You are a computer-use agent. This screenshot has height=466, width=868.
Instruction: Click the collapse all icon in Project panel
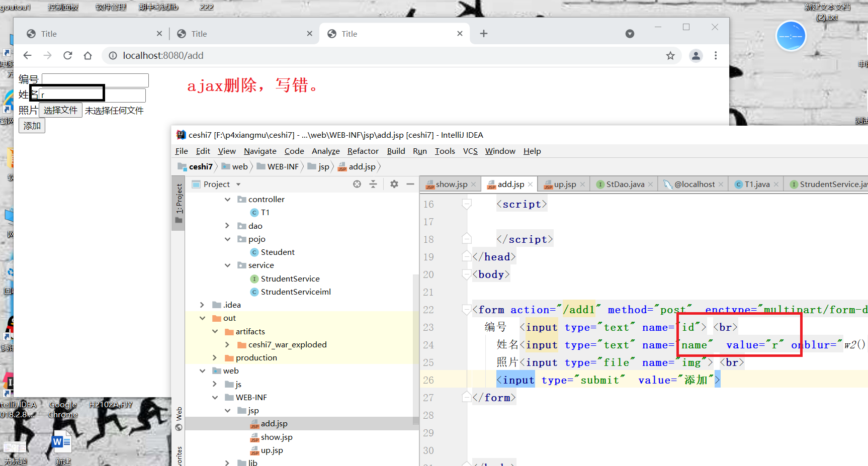tap(373, 184)
